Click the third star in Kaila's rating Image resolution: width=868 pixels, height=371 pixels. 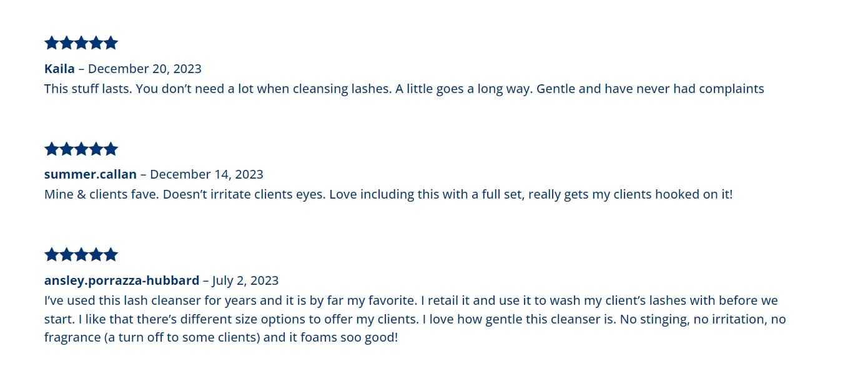click(x=81, y=43)
